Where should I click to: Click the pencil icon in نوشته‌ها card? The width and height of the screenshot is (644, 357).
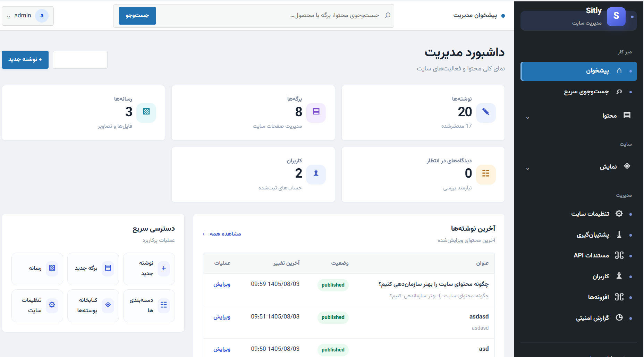click(x=486, y=112)
